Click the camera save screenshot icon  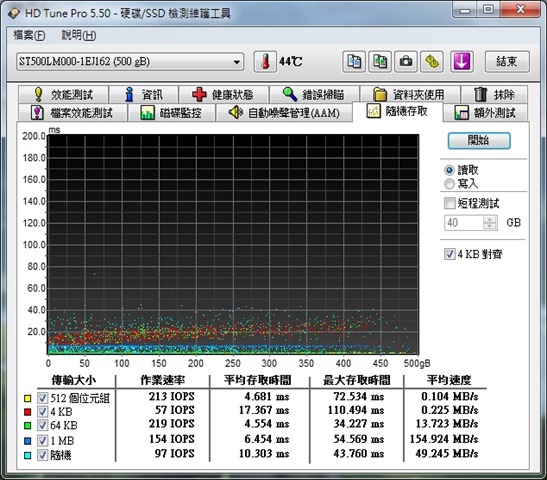[406, 62]
